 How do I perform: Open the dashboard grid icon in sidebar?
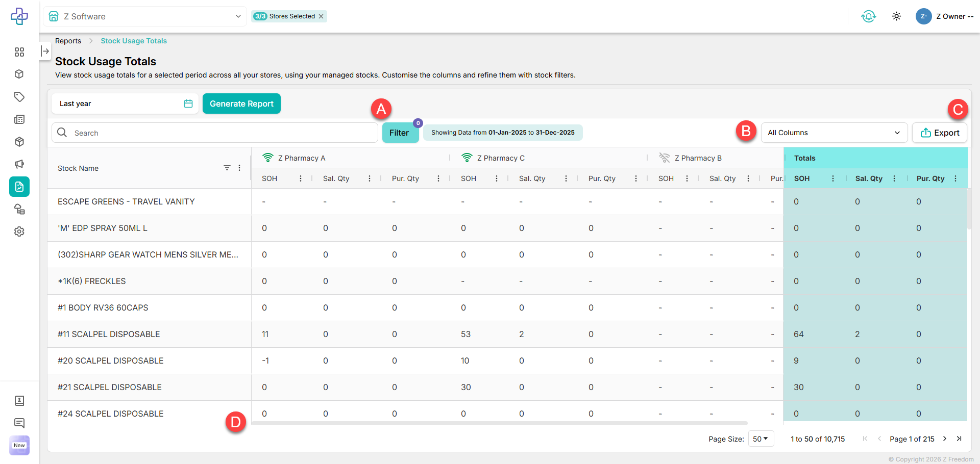click(x=19, y=52)
